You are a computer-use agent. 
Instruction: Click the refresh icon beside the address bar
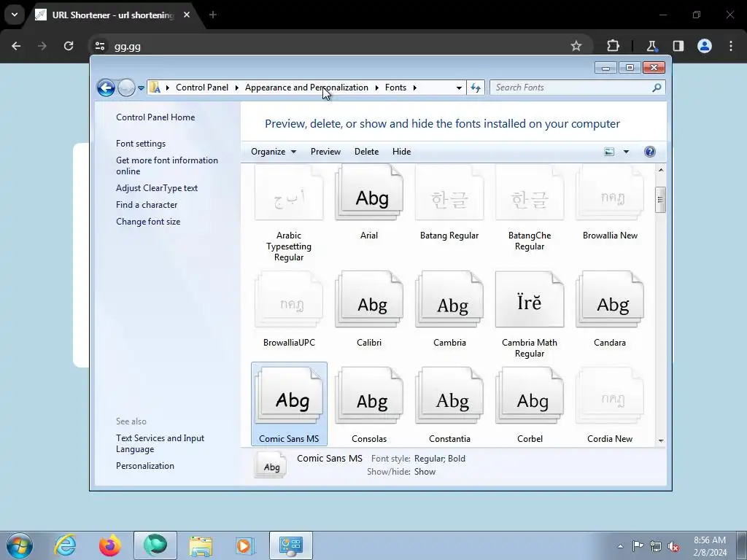coord(476,87)
